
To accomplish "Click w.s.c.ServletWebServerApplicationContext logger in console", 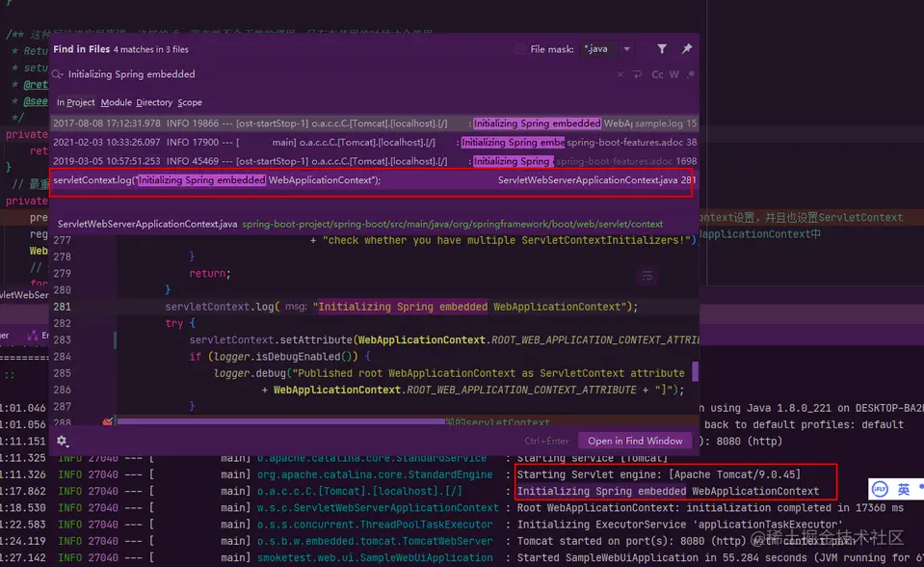I will tap(378, 507).
